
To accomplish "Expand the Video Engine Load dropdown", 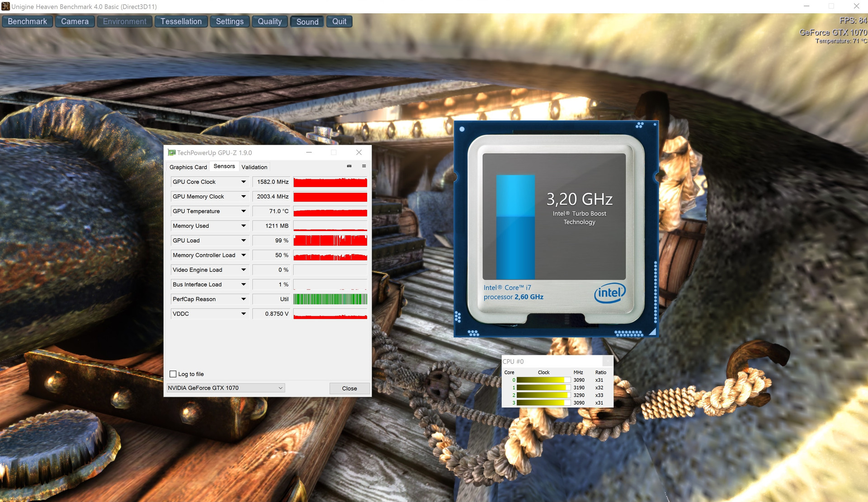I will 244,270.
